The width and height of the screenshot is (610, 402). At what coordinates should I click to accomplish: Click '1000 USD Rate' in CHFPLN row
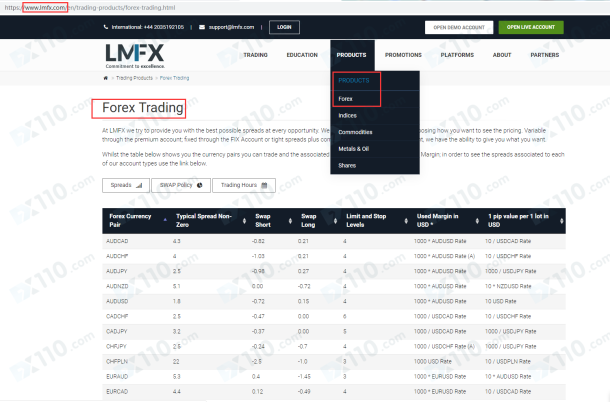(x=433, y=362)
